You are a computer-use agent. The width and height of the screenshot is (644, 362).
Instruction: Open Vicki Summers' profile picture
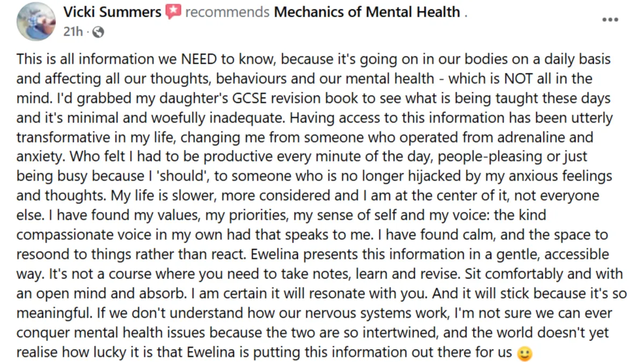tap(36, 21)
